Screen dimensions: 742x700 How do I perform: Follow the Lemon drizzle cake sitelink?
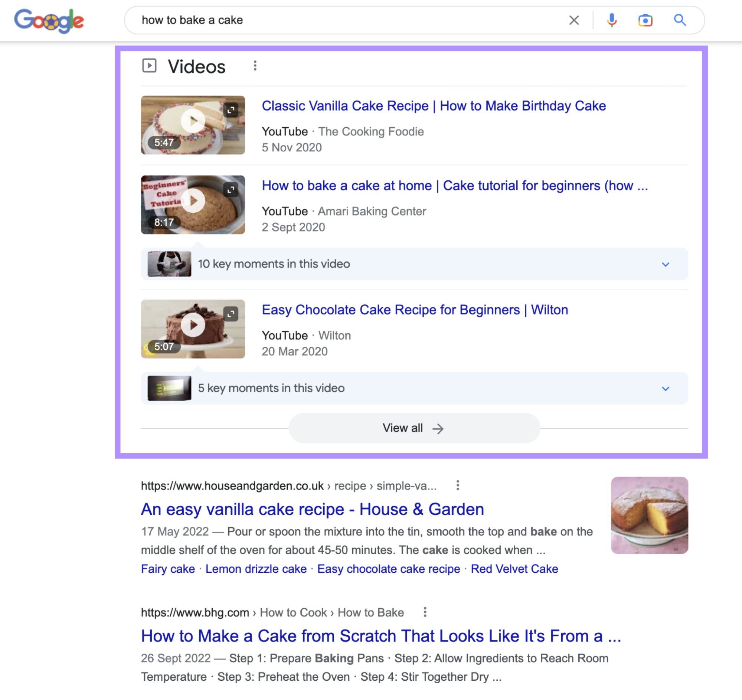256,569
